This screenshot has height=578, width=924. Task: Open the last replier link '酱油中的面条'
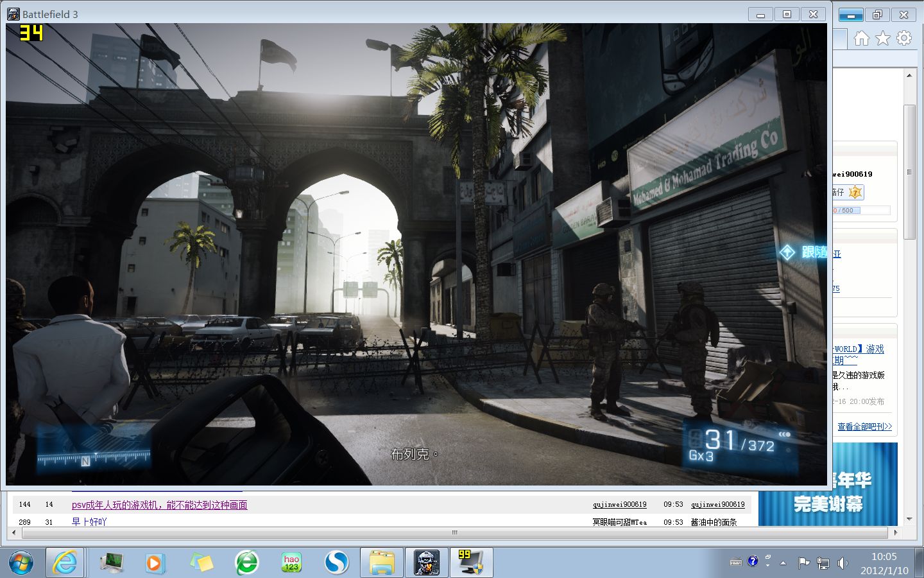click(x=714, y=522)
